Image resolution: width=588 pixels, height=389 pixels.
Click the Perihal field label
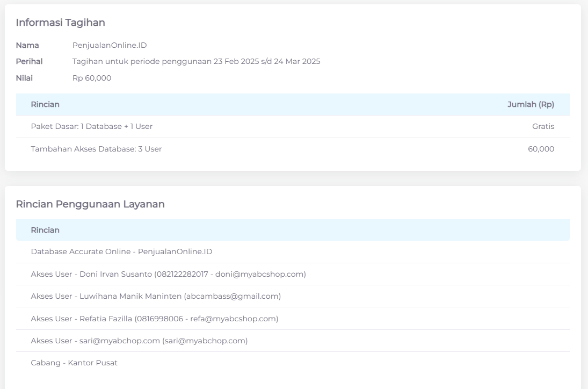(x=29, y=61)
